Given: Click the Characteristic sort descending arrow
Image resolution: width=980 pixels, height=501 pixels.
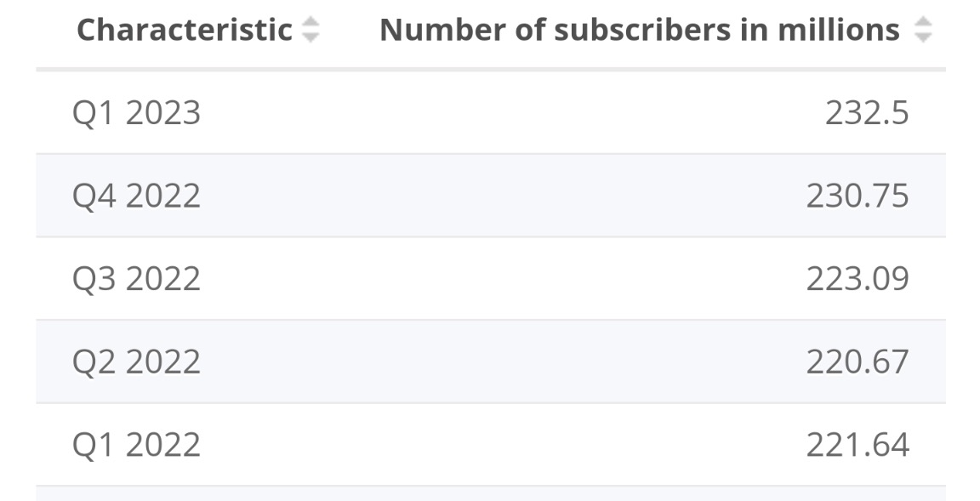Looking at the screenshot, I should coord(311,37).
